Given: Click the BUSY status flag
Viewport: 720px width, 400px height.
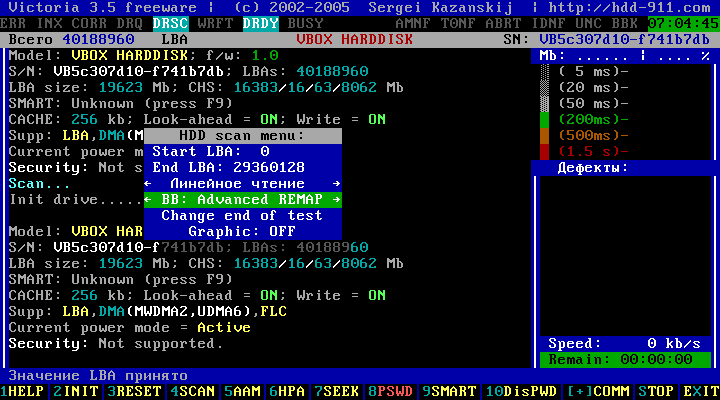Looking at the screenshot, I should tap(305, 23).
